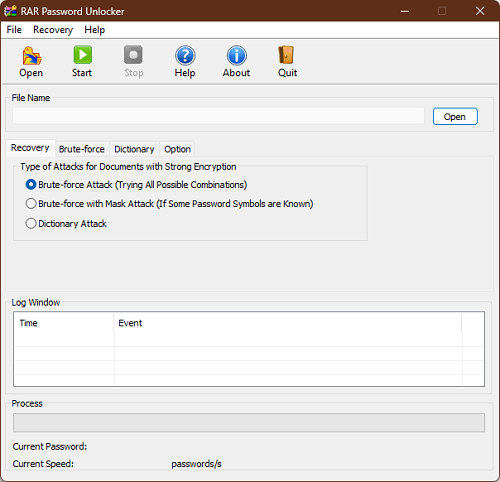Open the File menu

14,30
